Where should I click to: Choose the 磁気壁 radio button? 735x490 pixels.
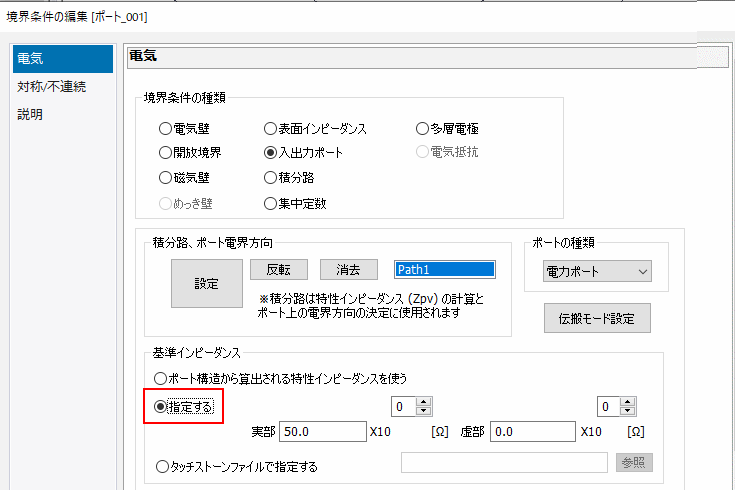pyautogui.click(x=165, y=178)
